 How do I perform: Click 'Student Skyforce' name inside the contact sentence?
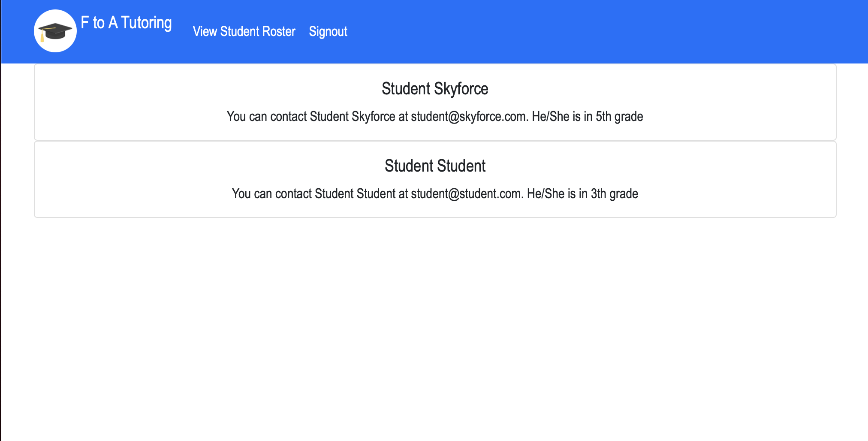pyautogui.click(x=353, y=117)
